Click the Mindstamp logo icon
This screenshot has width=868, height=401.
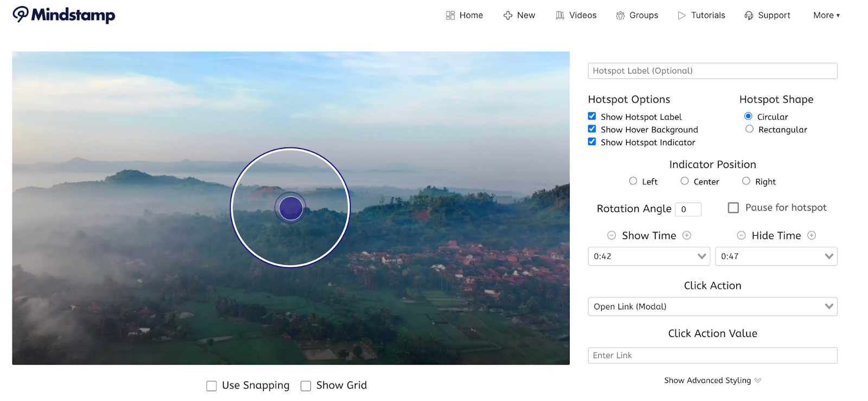21,14
